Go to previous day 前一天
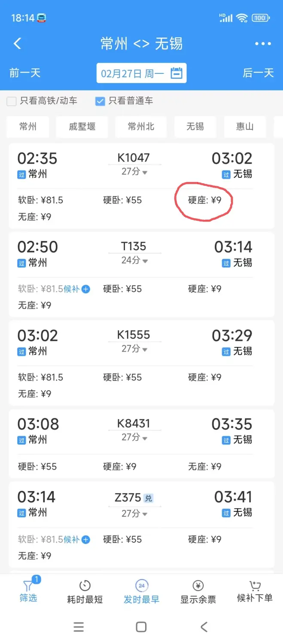 25,73
